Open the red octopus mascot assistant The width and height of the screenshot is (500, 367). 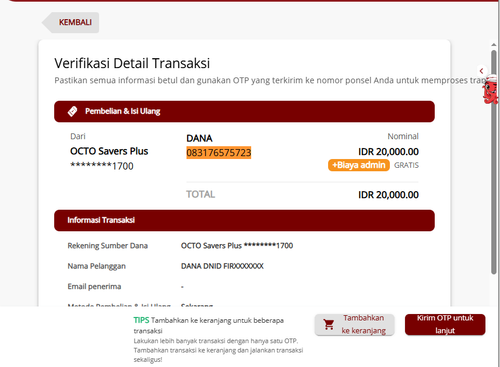tap(490, 90)
